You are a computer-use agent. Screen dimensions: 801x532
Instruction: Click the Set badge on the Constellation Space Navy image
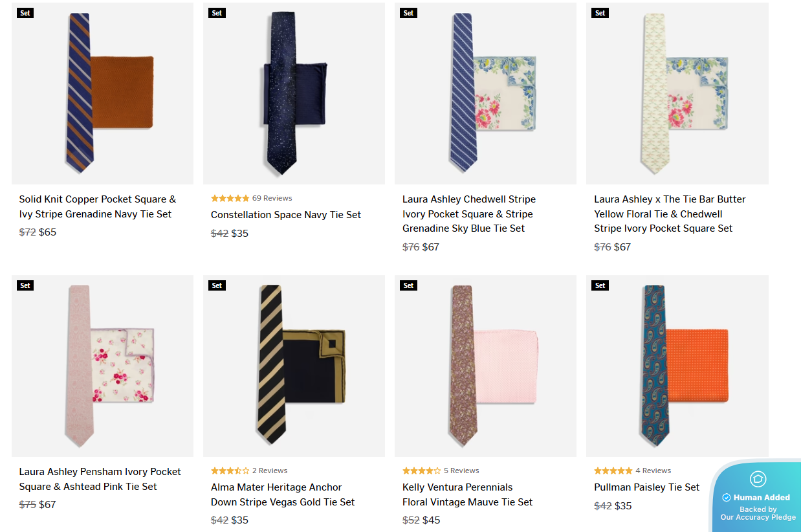click(x=217, y=13)
